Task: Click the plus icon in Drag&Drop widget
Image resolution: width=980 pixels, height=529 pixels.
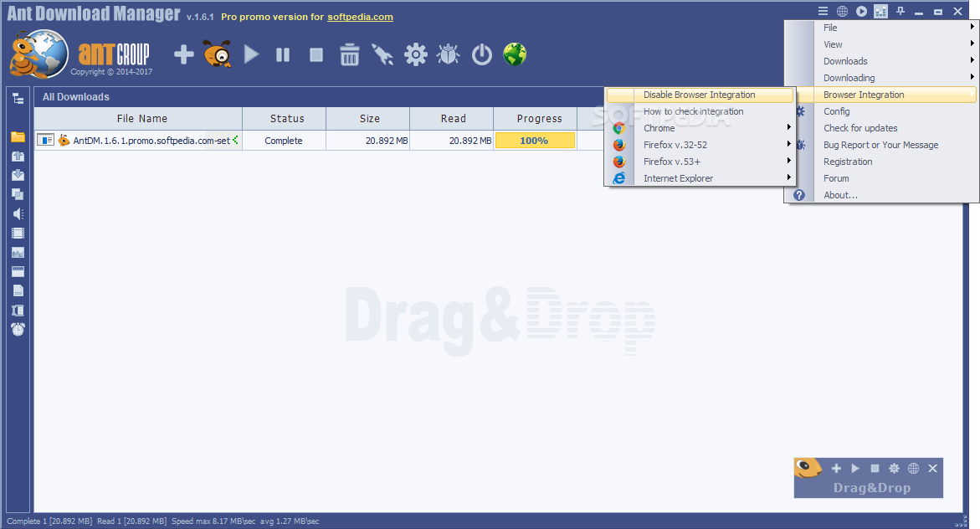Action: tap(836, 469)
